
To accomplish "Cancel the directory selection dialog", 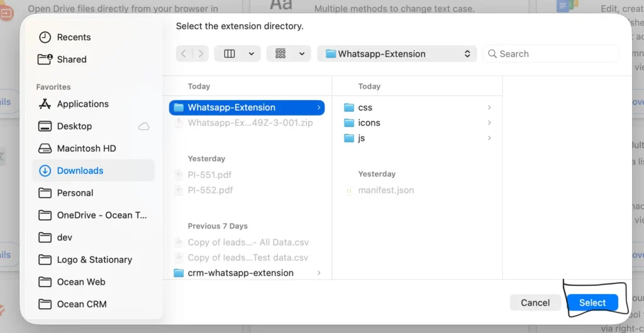I will tap(535, 303).
